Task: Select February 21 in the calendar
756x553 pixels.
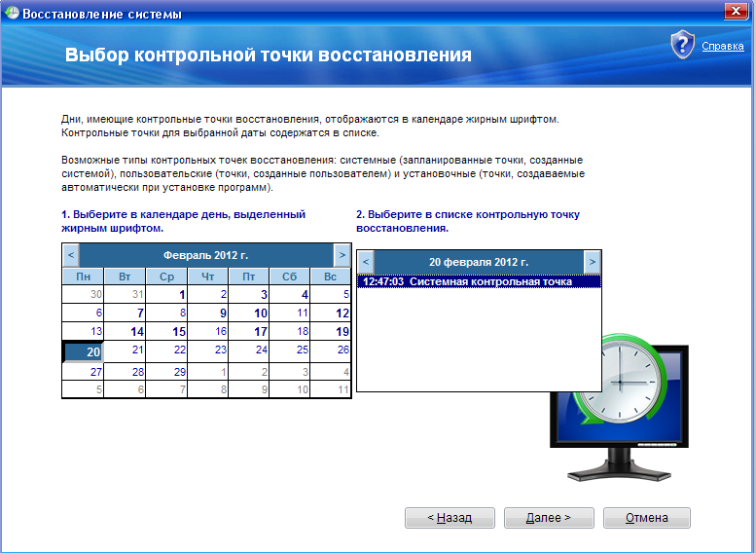Action: (x=125, y=351)
